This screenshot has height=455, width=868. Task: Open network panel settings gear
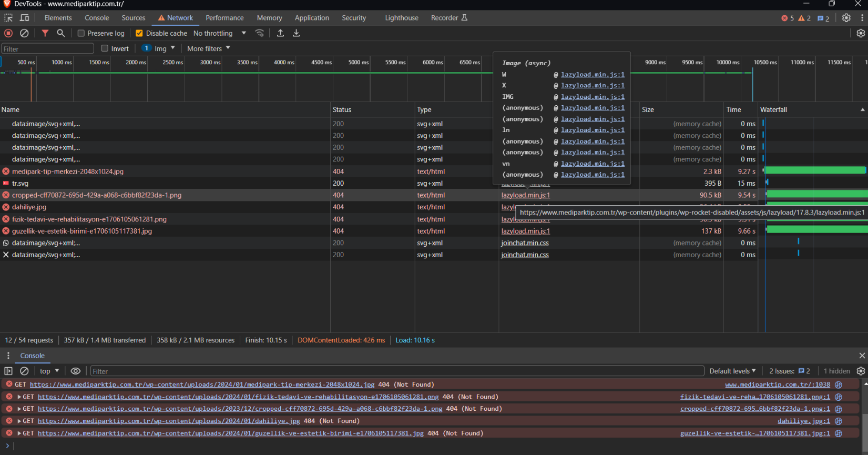pos(861,33)
